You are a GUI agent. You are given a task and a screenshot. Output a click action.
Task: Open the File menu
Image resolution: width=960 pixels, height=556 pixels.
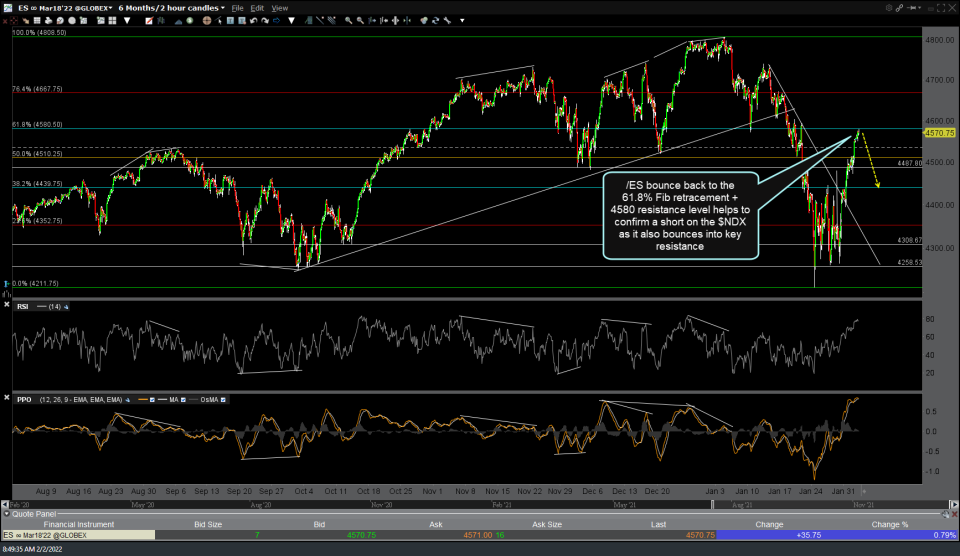click(x=238, y=8)
